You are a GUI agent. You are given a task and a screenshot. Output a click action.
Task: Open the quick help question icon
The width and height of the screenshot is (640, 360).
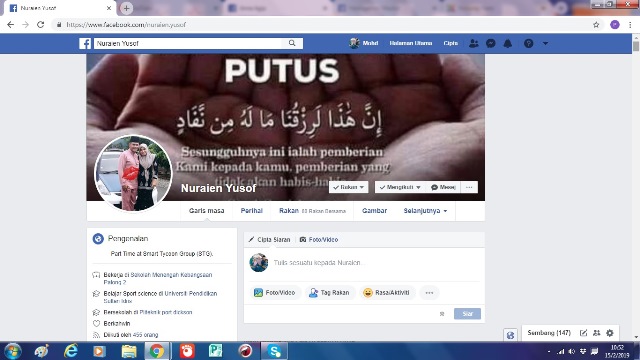pos(528,43)
